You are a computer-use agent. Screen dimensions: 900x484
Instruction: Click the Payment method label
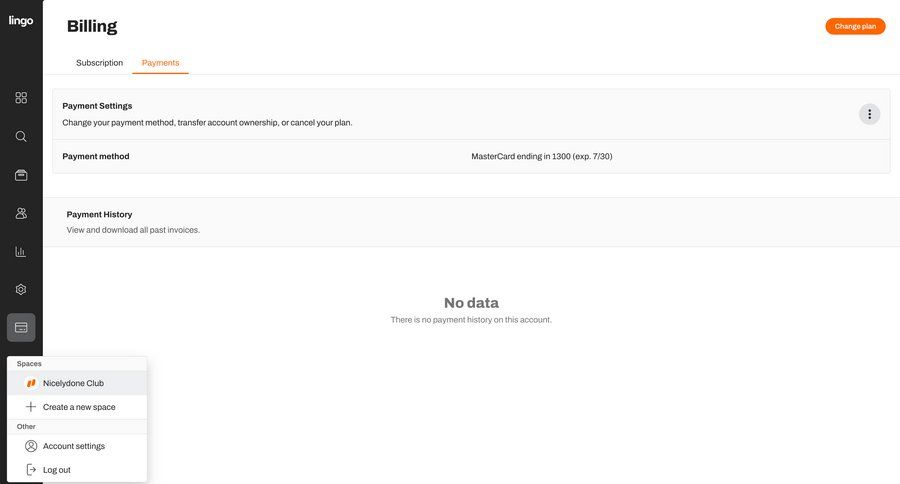[x=96, y=156]
